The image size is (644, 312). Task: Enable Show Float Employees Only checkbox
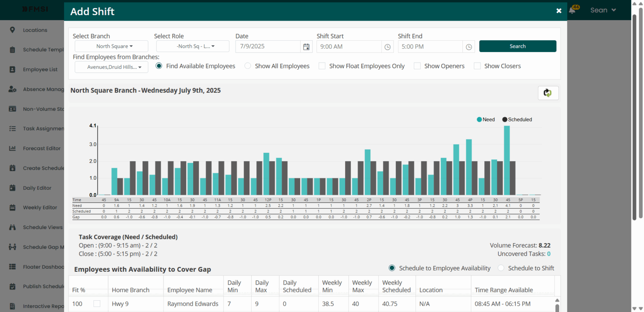pyautogui.click(x=322, y=66)
